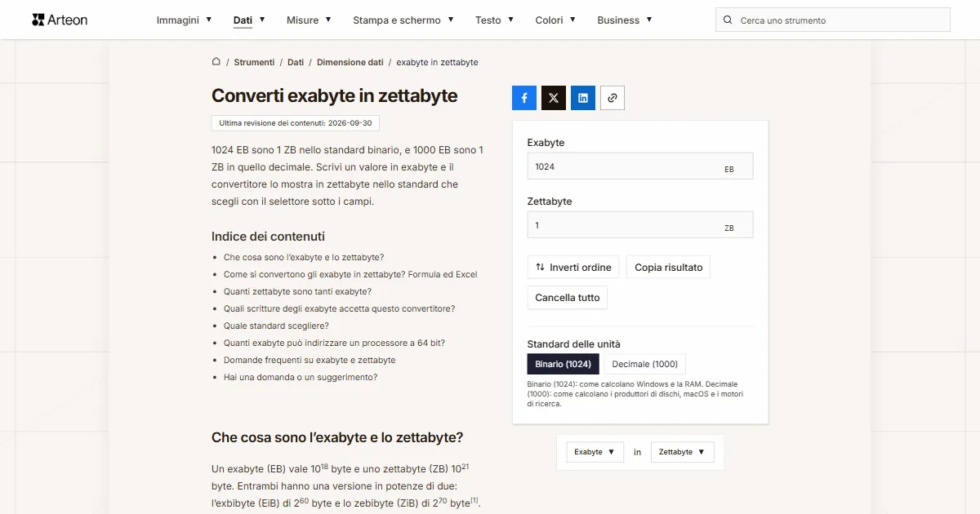The image size is (980, 514).
Task: Open the Misure menu
Action: 309,20
